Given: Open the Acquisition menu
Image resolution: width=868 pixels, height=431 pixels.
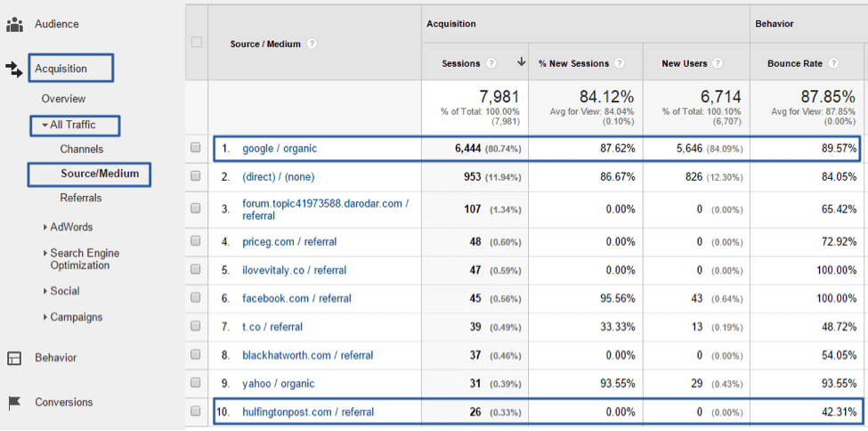Looking at the screenshot, I should [61, 69].
